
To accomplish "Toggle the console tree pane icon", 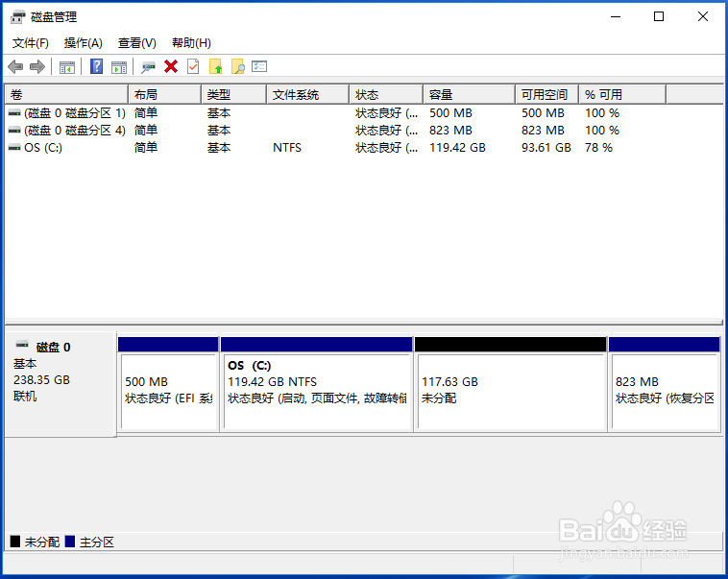I will [x=67, y=67].
